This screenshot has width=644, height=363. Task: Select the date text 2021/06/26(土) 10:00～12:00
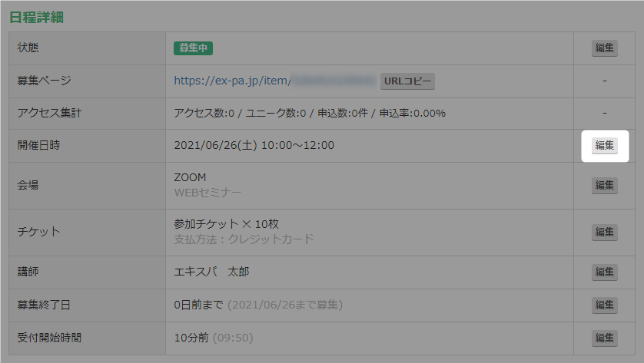click(x=254, y=145)
